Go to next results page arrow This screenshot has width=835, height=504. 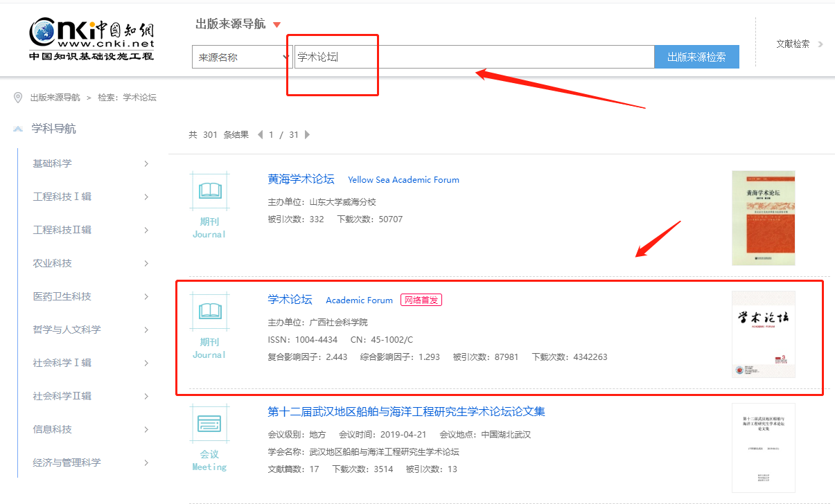(308, 134)
